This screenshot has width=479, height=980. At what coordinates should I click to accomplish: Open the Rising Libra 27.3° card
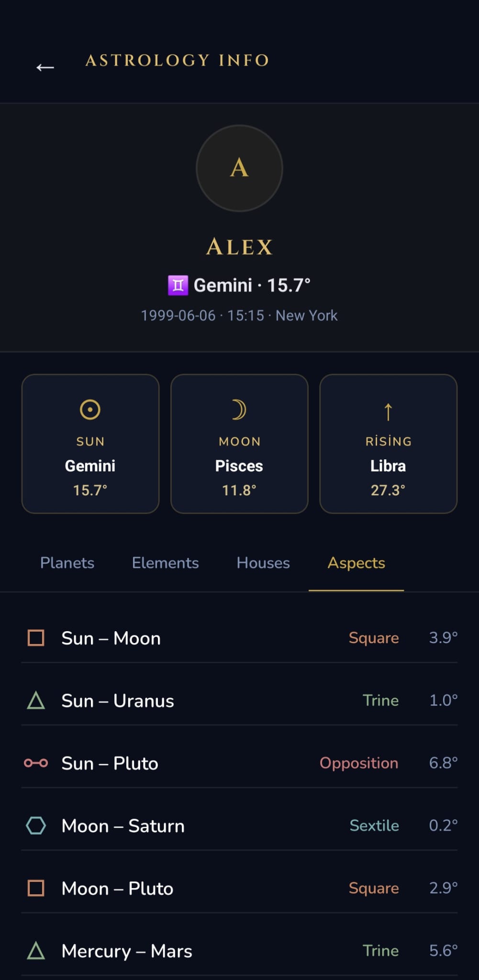pos(389,444)
